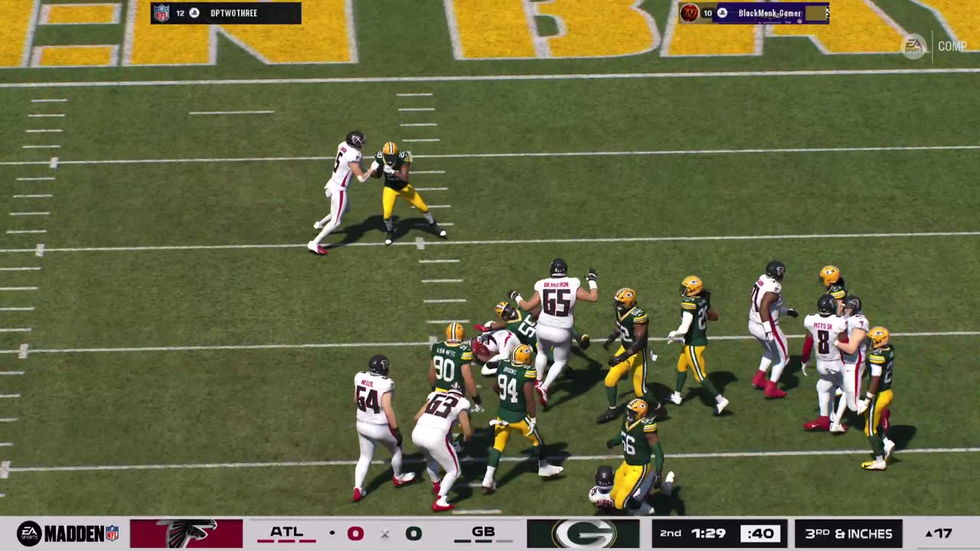This screenshot has width=980, height=551.
Task: Click the 17 yard line indicator
Action: coord(939,533)
